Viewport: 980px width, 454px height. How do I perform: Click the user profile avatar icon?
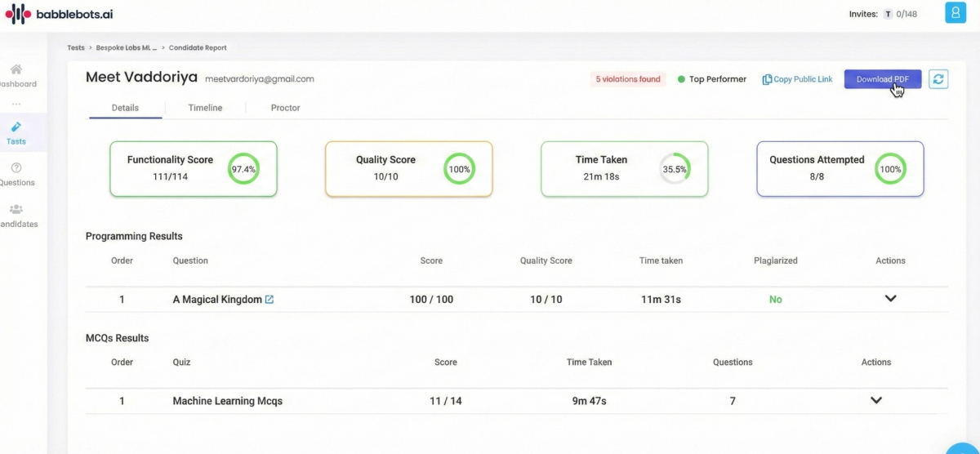(955, 13)
